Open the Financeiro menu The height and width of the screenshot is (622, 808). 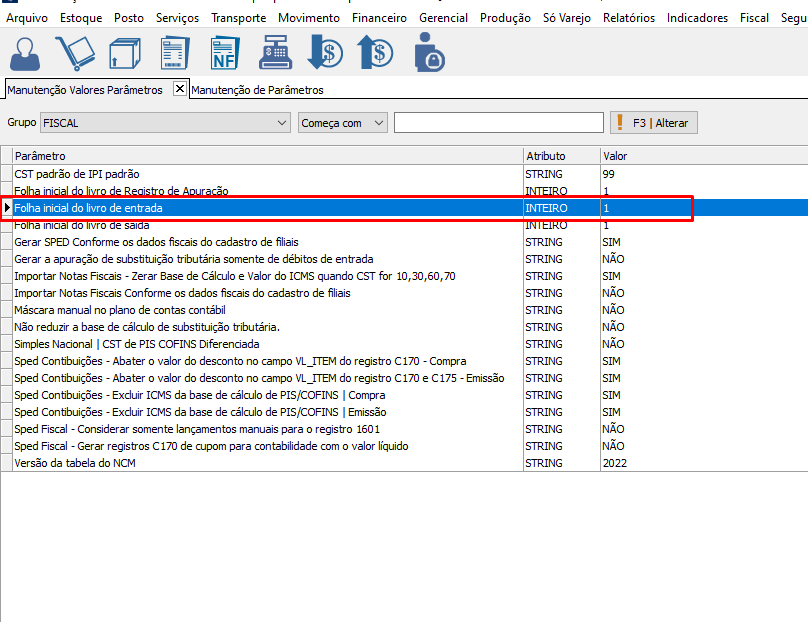[x=379, y=18]
